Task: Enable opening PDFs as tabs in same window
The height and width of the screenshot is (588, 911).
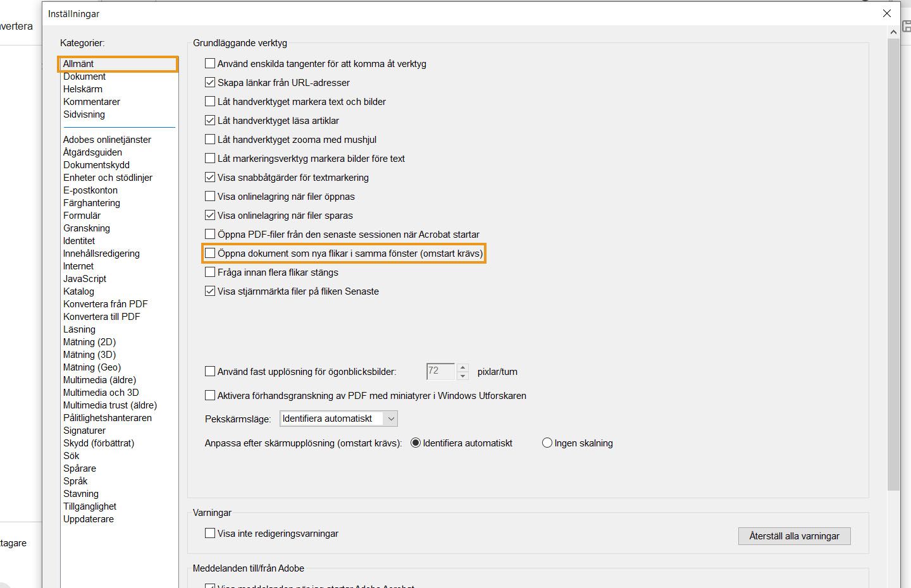Action: click(210, 253)
